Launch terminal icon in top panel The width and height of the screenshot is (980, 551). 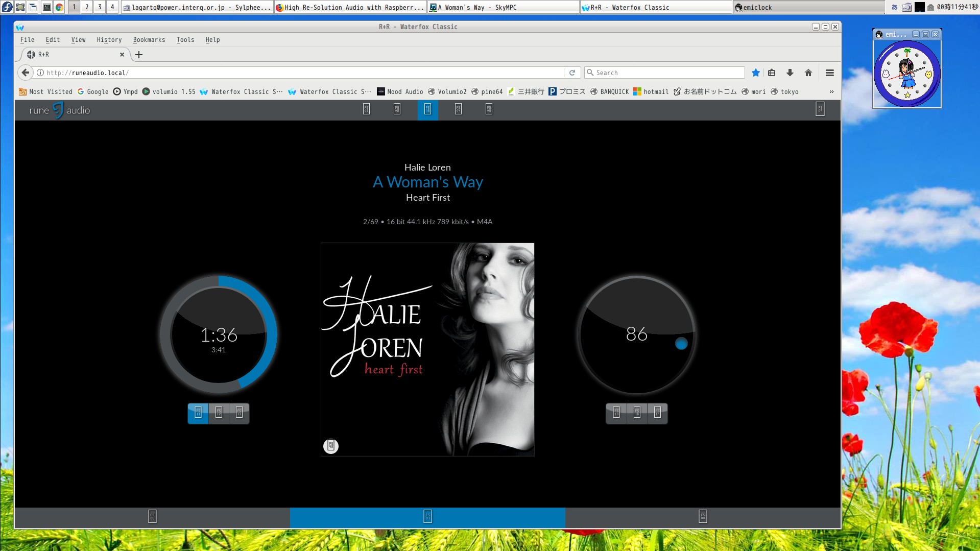46,7
